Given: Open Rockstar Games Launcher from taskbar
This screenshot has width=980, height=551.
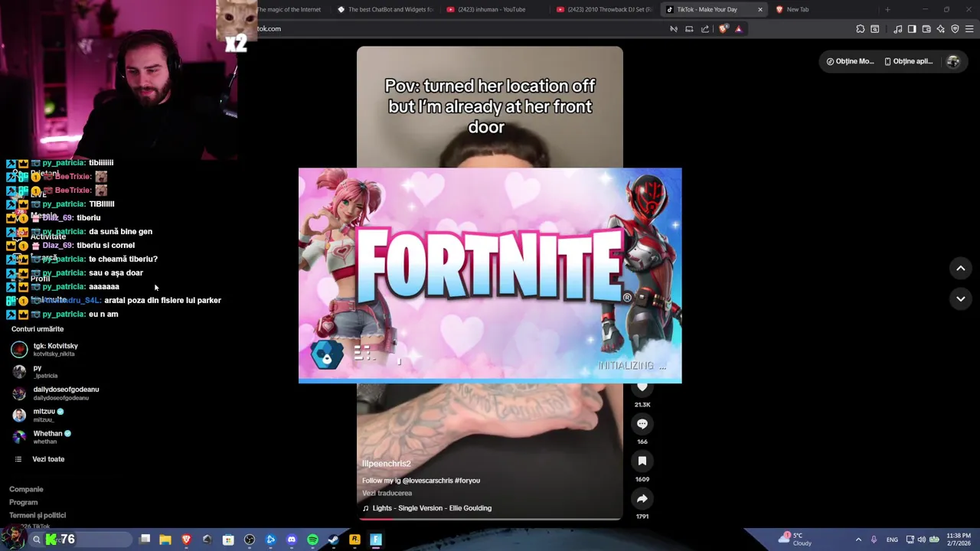Looking at the screenshot, I should coord(354,540).
